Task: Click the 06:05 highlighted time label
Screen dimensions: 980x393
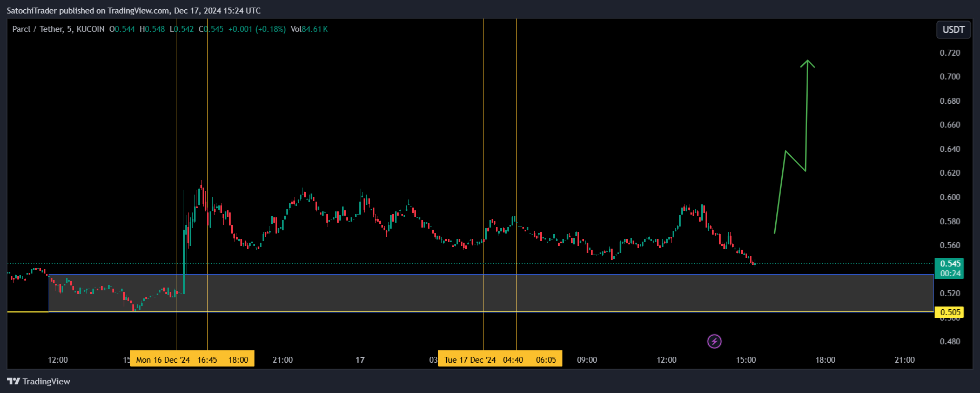Action: (546, 359)
